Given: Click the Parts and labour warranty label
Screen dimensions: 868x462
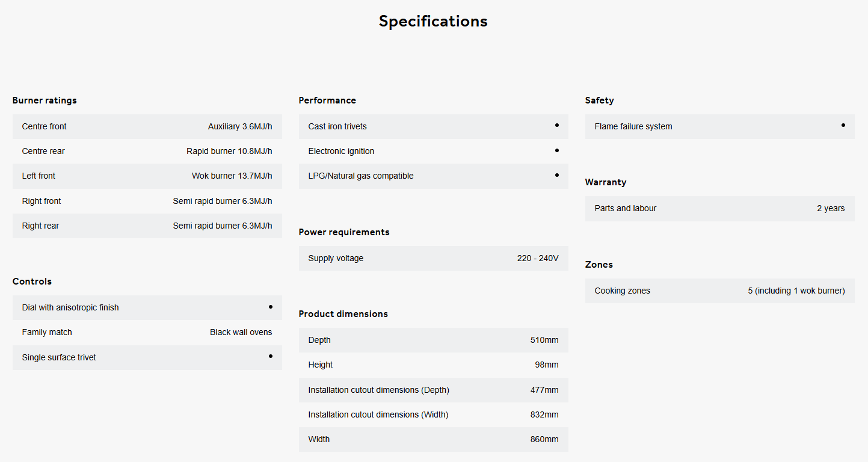Looking at the screenshot, I should (x=625, y=208).
